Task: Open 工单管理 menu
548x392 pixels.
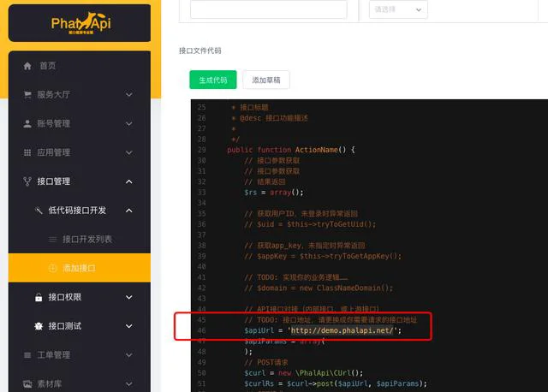Action: 80,355
